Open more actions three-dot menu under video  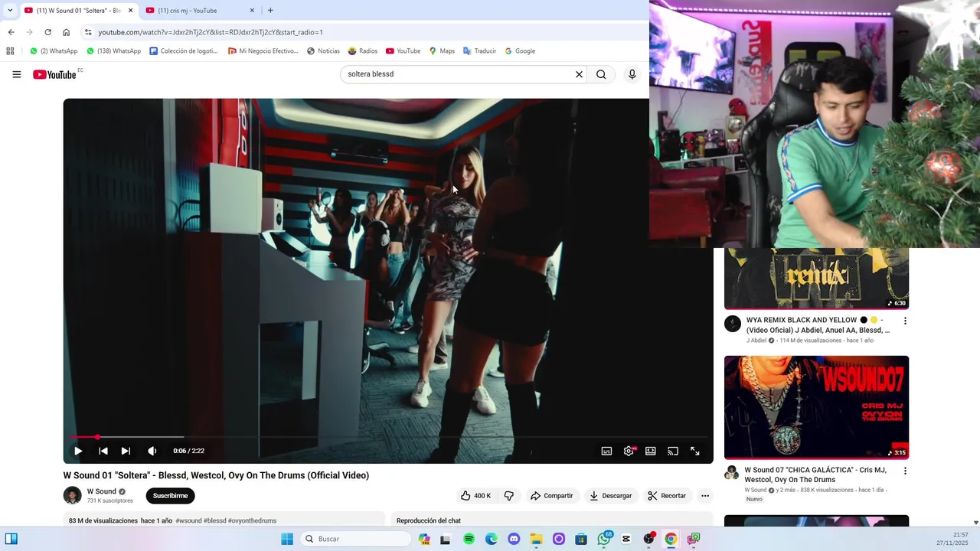[x=705, y=496]
